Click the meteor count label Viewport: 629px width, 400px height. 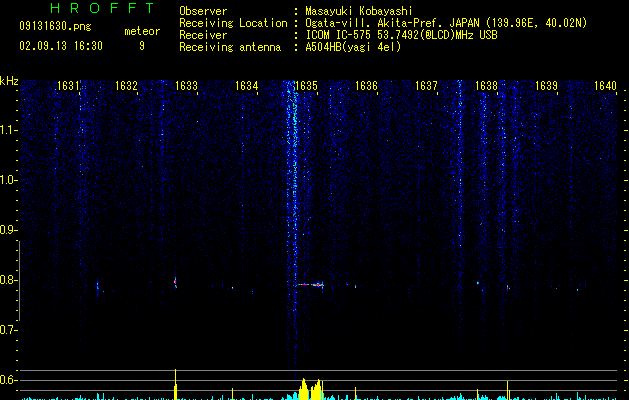(142, 31)
